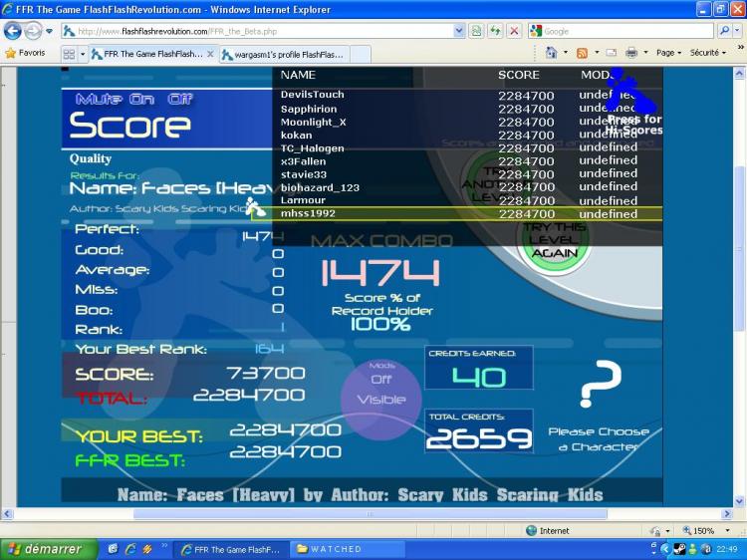747x560 pixels.
Task: Toggle the Mods Off Visible circle
Action: (381, 390)
